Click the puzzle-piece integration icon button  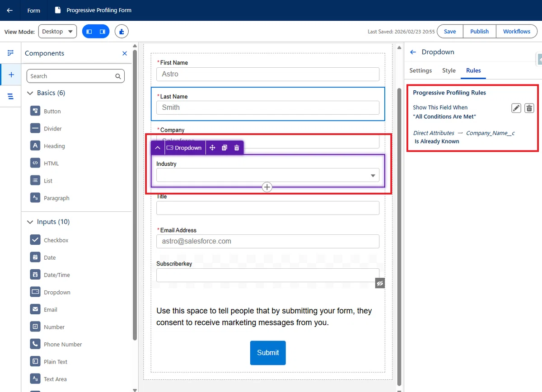122,32
